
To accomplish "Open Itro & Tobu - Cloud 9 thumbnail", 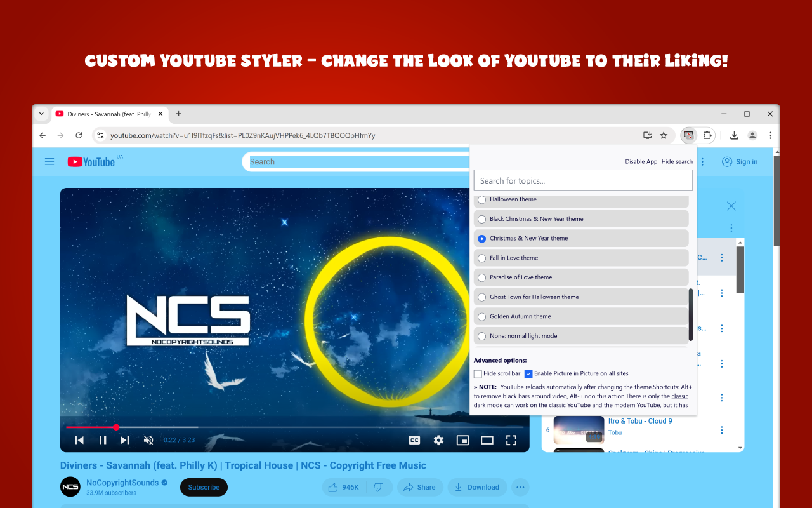I will click(579, 430).
